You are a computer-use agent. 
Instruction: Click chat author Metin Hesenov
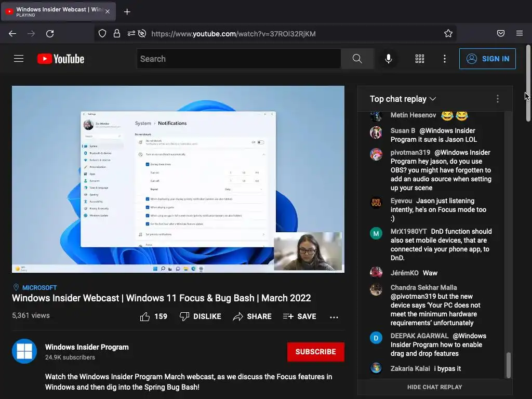pyautogui.click(x=413, y=115)
